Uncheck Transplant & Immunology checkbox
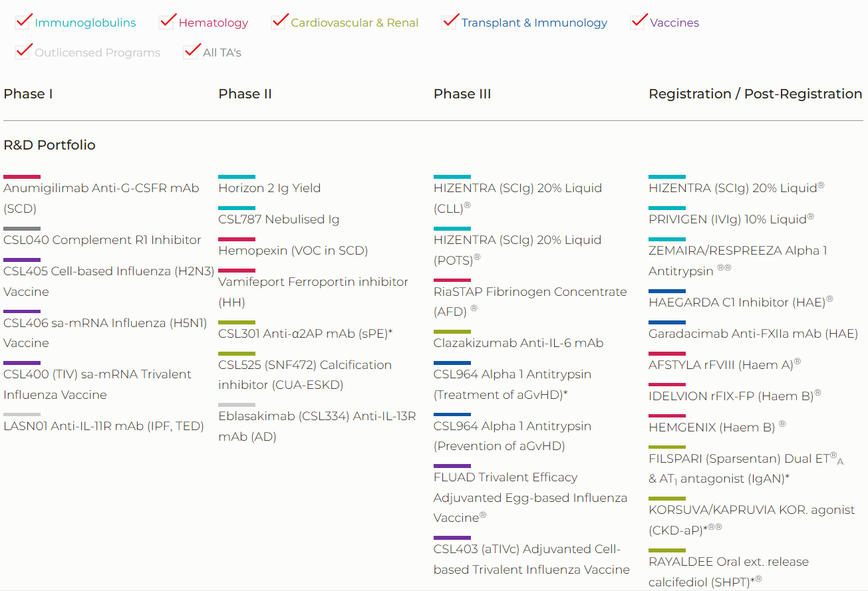 pos(450,23)
